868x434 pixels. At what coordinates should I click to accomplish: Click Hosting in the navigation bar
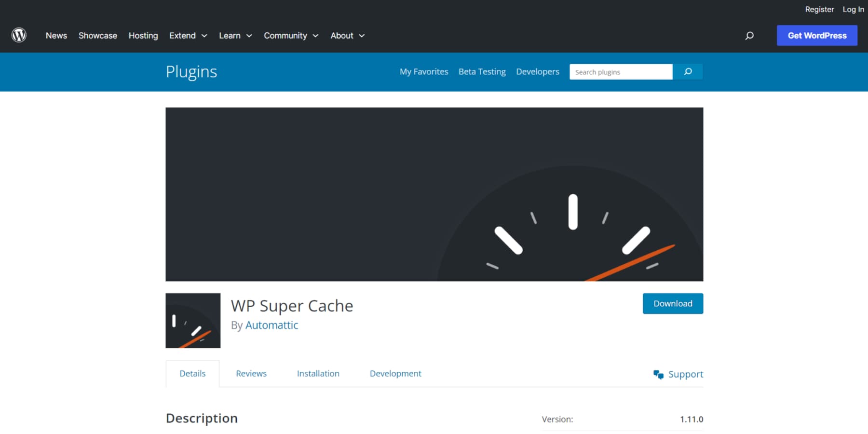[x=143, y=35]
